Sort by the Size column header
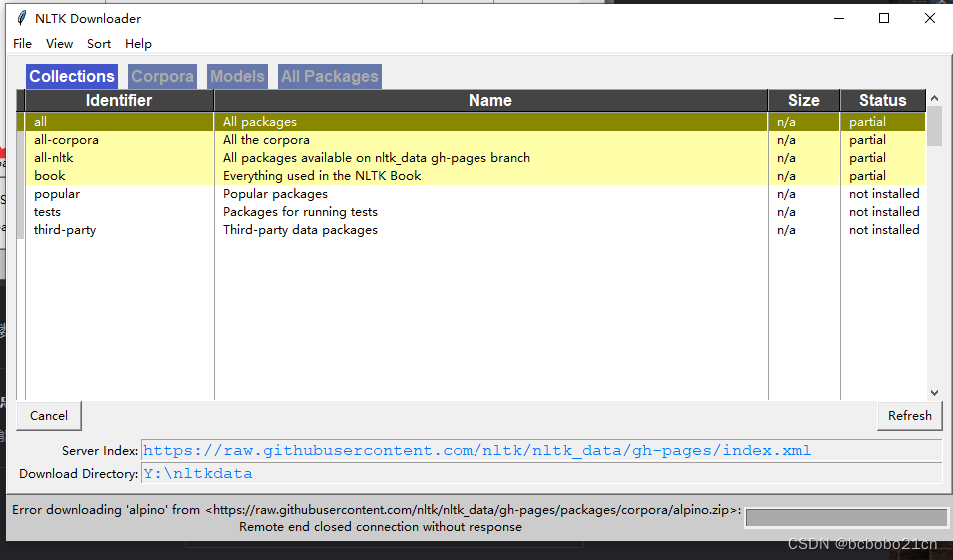This screenshot has height=560, width=953. 804,100
